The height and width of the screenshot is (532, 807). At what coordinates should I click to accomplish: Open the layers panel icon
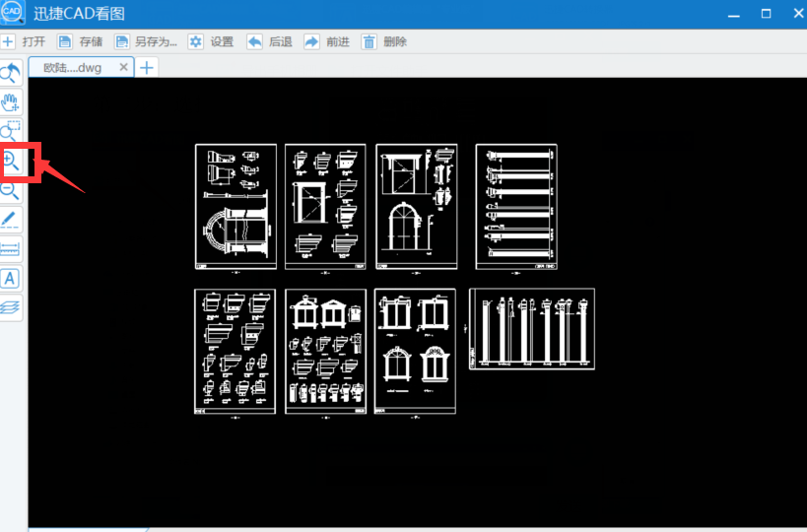[10, 307]
